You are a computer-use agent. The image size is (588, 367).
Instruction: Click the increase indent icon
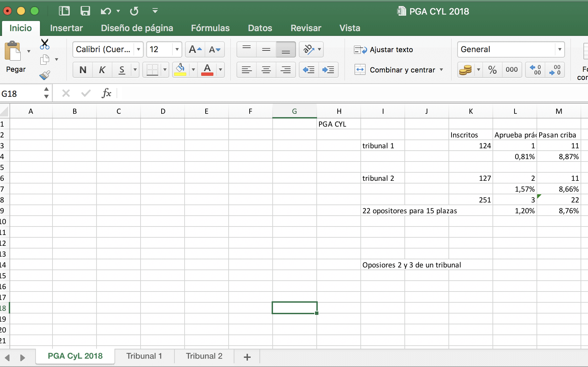(x=328, y=70)
